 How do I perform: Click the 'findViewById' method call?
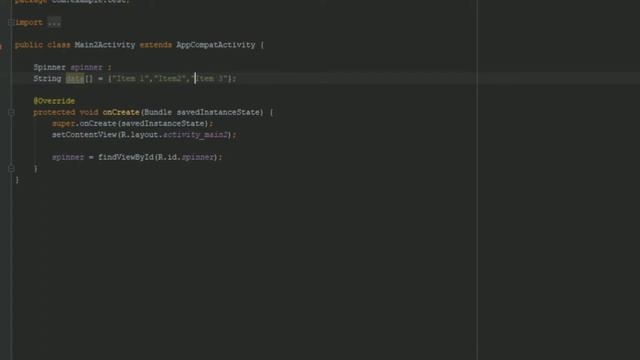pos(126,157)
